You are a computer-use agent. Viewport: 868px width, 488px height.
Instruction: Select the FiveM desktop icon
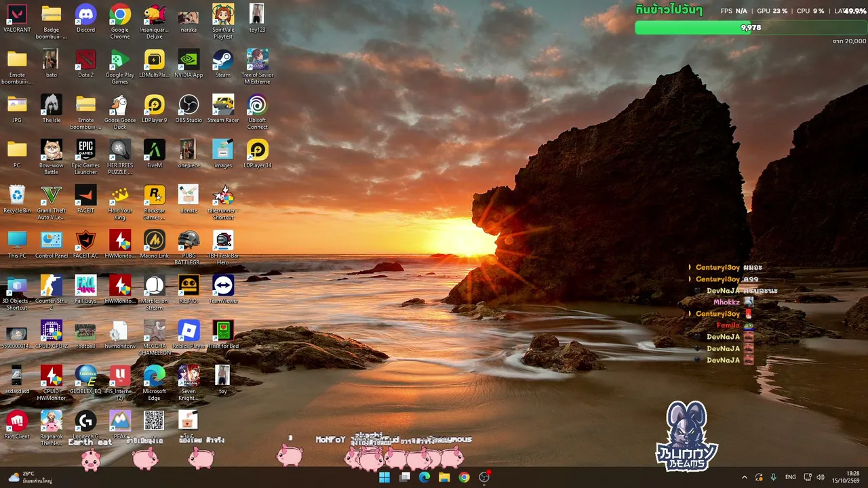(x=154, y=154)
